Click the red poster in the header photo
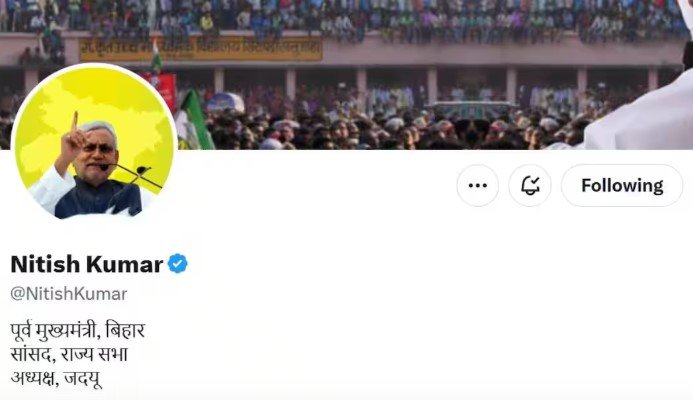693x400 pixels. coord(163,90)
